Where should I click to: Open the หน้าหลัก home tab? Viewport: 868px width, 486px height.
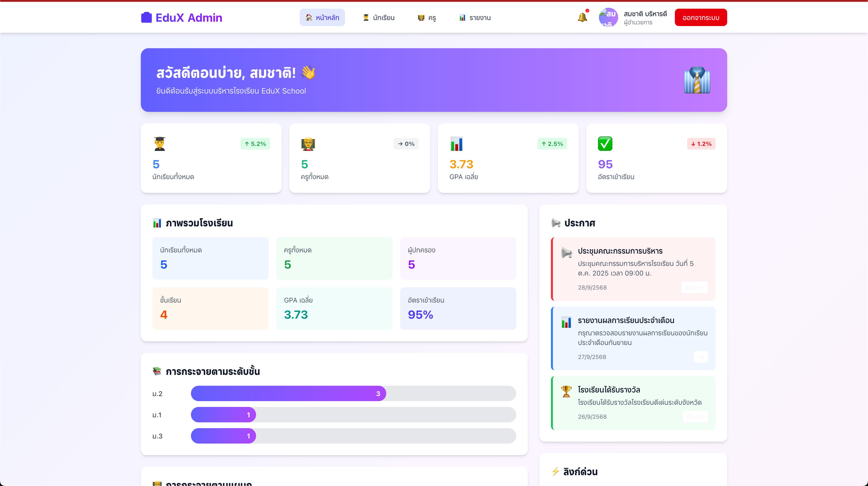322,18
